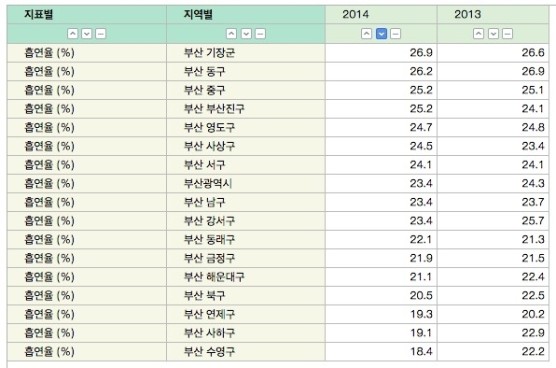Image resolution: width=556 pixels, height=368 pixels.
Task: Toggle the active blue descending sort under 2014
Action: [381, 34]
